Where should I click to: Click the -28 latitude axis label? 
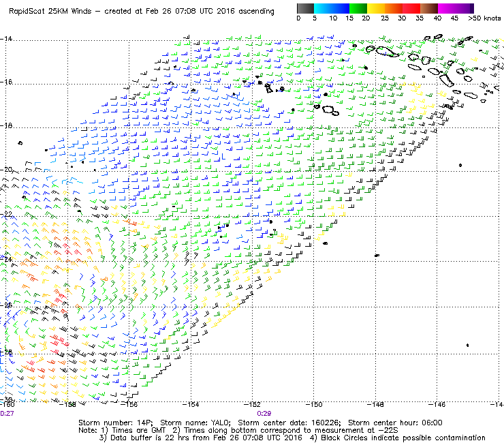point(6,352)
